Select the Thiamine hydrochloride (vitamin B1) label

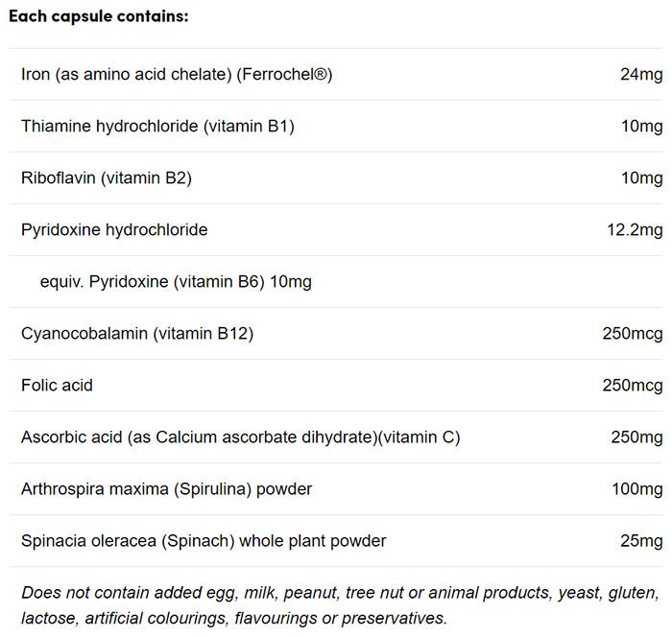157,127
